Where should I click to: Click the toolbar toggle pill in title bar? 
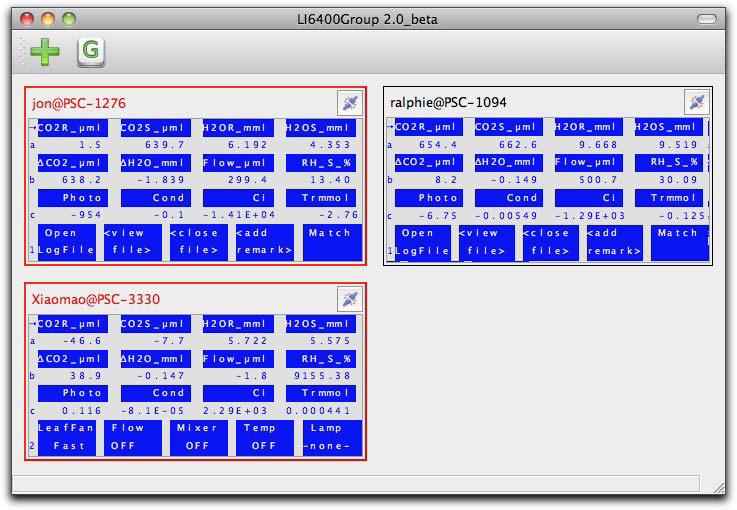click(x=706, y=19)
